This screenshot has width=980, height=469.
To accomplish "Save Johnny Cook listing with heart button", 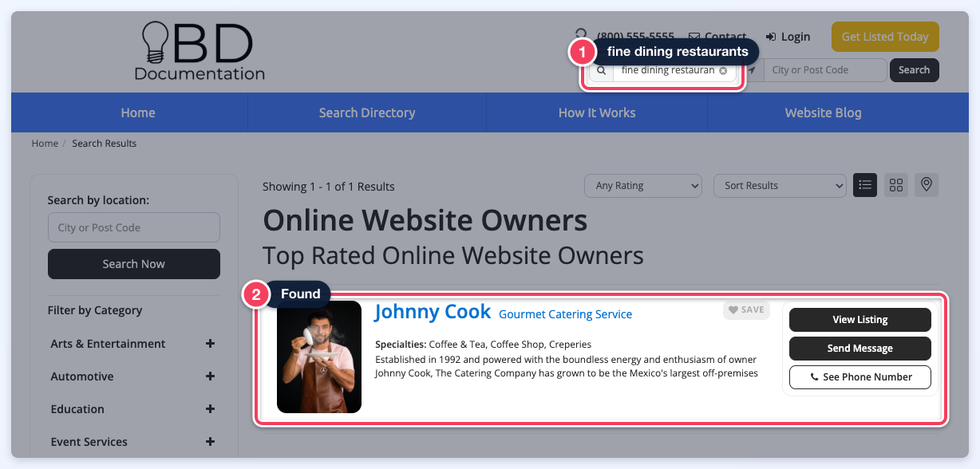I will click(746, 310).
